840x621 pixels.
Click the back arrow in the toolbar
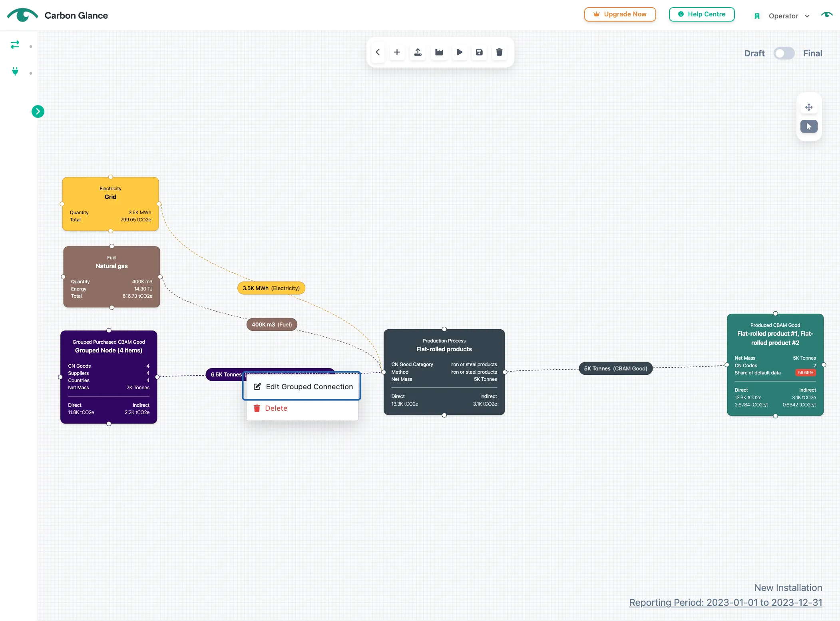pyautogui.click(x=378, y=52)
